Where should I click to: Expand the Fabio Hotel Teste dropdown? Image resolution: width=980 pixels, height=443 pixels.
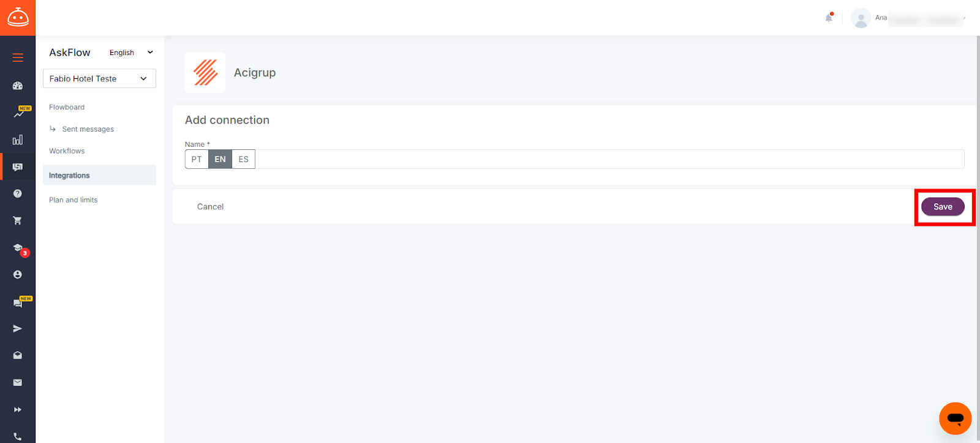click(99, 78)
